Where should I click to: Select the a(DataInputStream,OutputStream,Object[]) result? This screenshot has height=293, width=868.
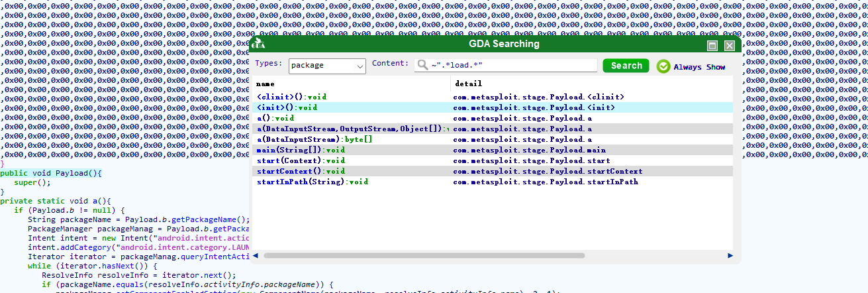click(493, 129)
